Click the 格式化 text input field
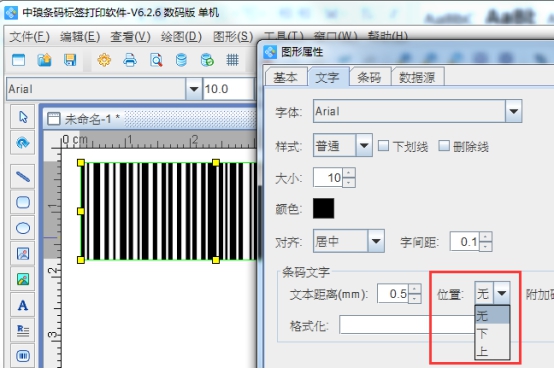554x369 pixels. [407, 325]
